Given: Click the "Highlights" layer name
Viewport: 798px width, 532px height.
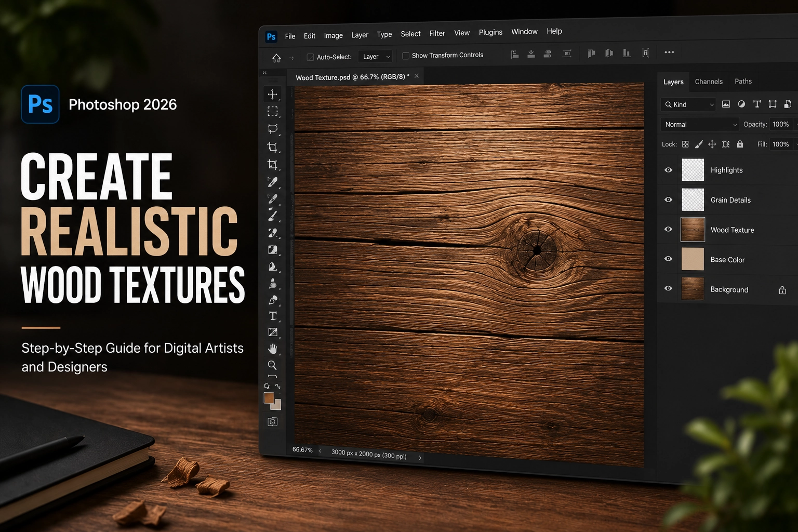Looking at the screenshot, I should tap(726, 170).
